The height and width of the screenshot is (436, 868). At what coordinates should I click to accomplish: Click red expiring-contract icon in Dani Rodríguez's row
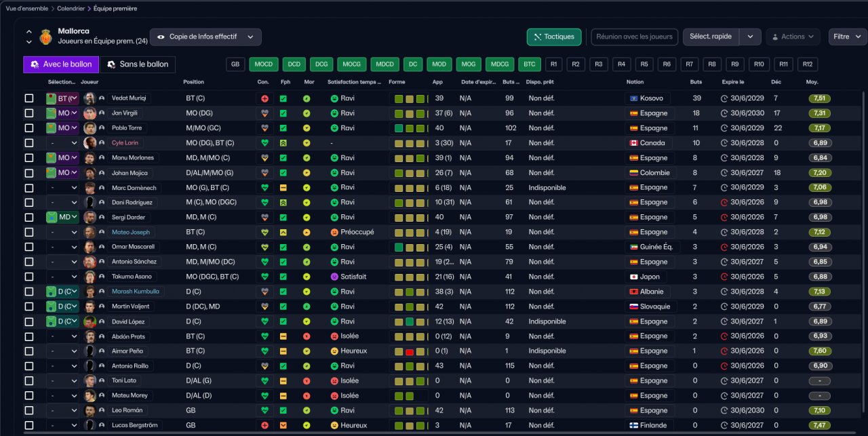pyautogui.click(x=724, y=203)
